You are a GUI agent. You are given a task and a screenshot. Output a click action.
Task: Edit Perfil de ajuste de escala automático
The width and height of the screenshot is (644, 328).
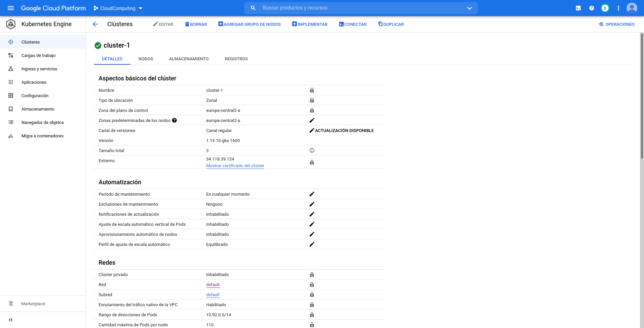(x=312, y=244)
